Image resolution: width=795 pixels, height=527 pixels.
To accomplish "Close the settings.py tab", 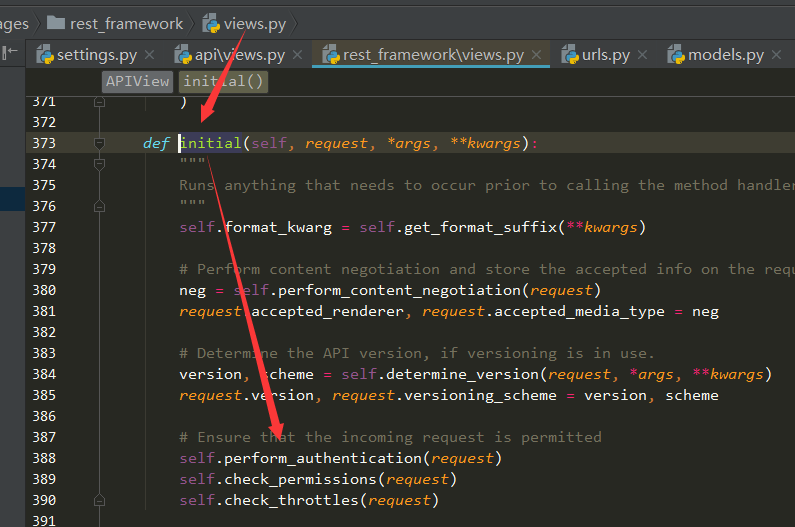I will coord(150,55).
